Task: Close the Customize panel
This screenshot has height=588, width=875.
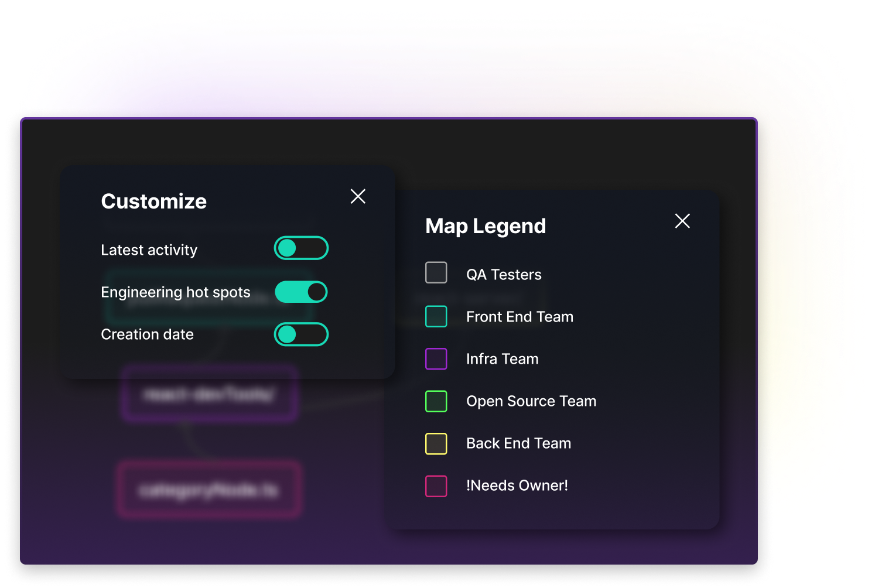Action: pyautogui.click(x=358, y=196)
